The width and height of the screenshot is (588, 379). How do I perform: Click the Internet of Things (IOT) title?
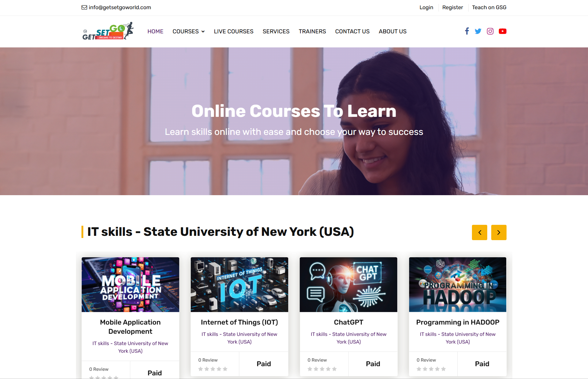(239, 322)
